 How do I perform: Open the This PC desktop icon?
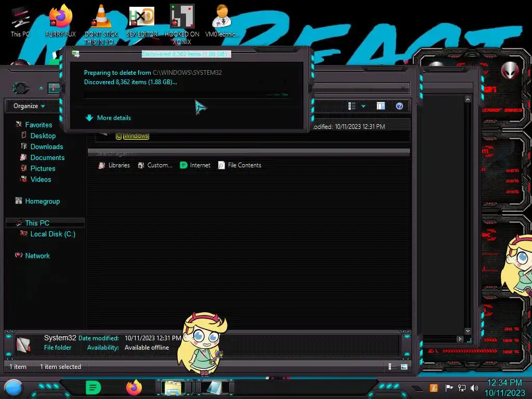(x=20, y=21)
